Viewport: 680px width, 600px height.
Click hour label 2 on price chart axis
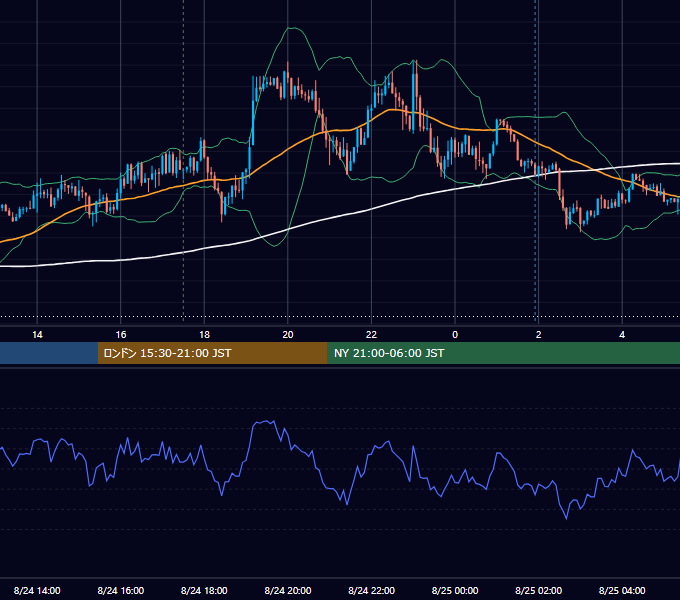click(539, 335)
